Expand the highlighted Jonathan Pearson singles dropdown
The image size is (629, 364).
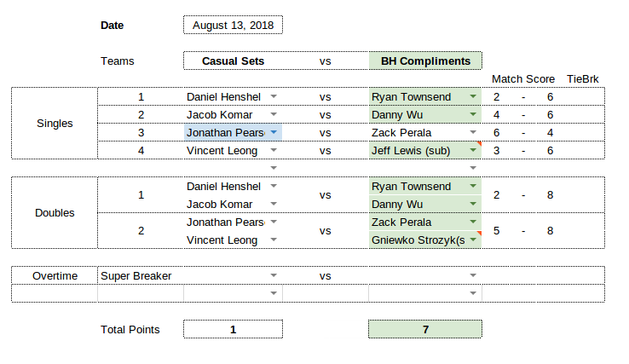point(274,132)
